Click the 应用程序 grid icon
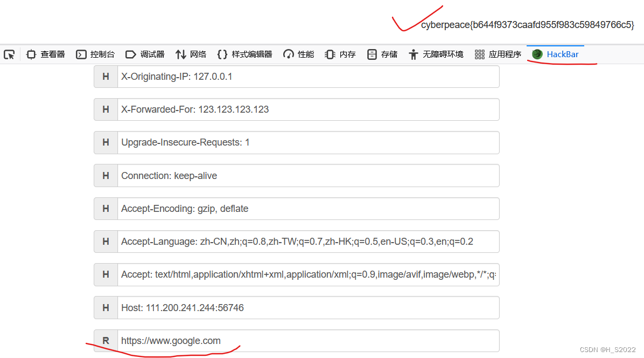644x358 pixels. click(479, 54)
